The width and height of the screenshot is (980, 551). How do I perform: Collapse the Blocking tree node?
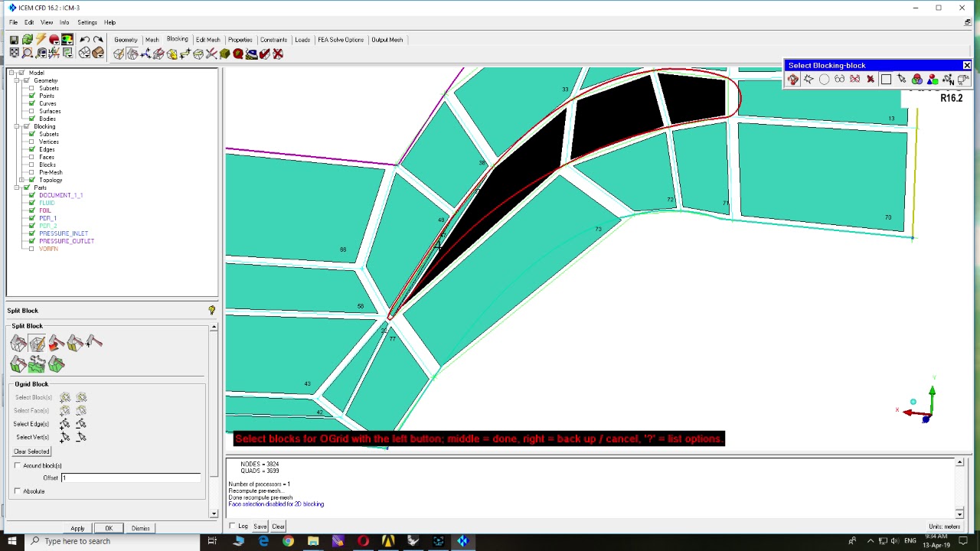click(x=18, y=126)
